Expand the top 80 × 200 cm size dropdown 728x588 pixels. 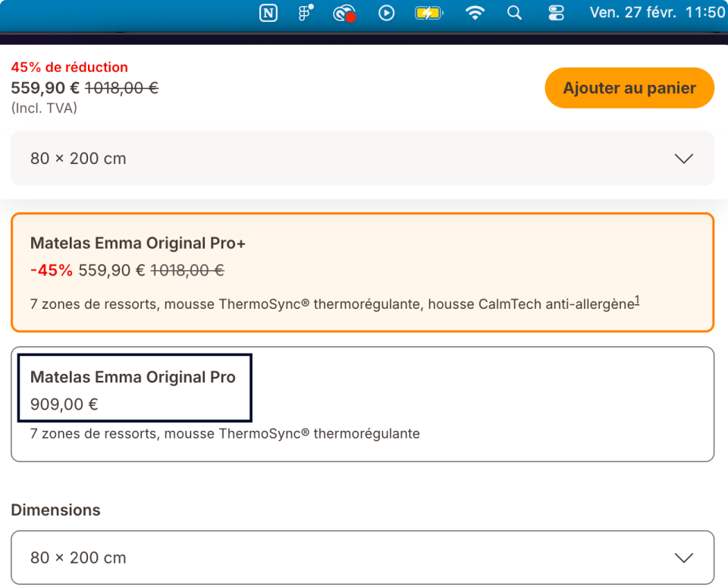click(362, 159)
